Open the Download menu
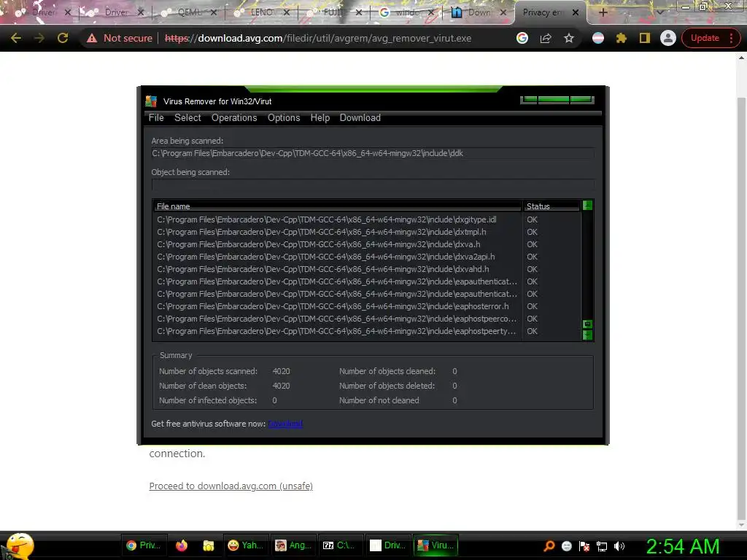Viewport: 747px width, 560px height. click(x=360, y=117)
